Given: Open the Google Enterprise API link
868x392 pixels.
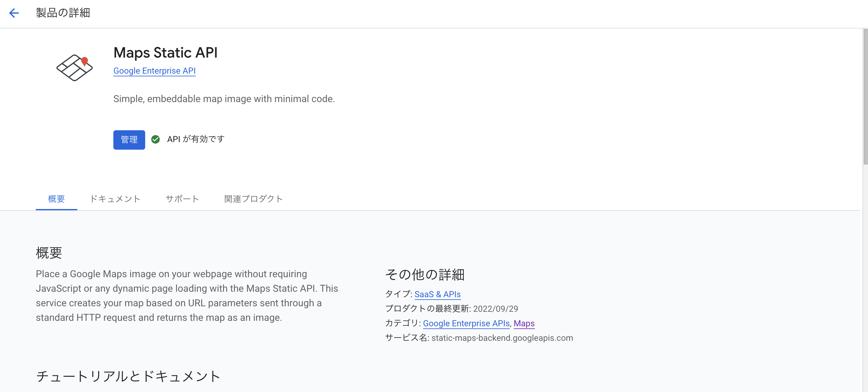Looking at the screenshot, I should point(154,71).
